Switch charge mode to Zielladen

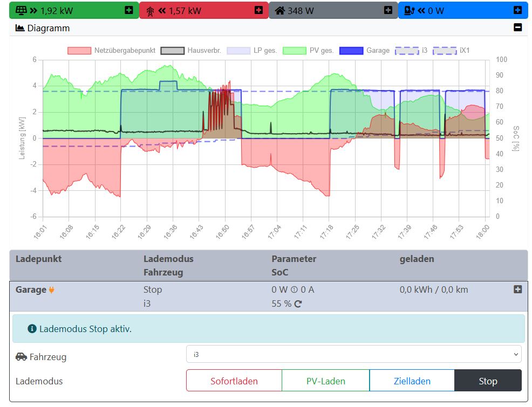click(412, 381)
